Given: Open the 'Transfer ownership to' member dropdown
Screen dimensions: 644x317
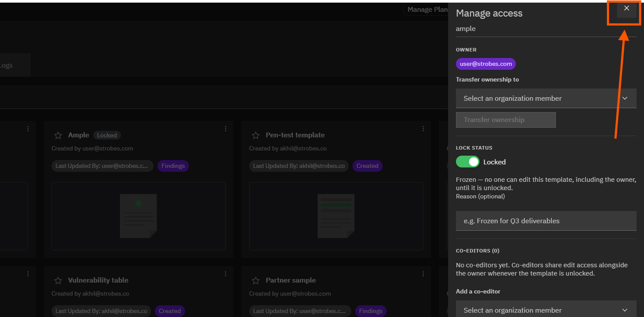Looking at the screenshot, I should [546, 98].
